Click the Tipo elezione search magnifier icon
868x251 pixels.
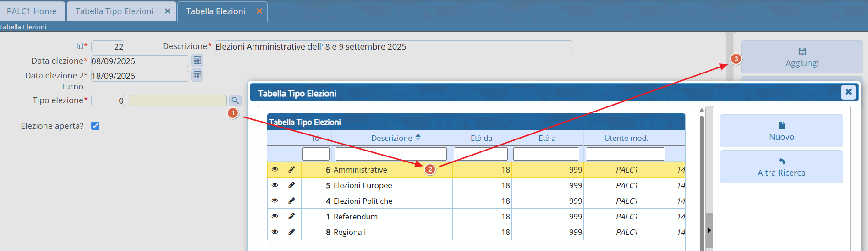tap(235, 100)
